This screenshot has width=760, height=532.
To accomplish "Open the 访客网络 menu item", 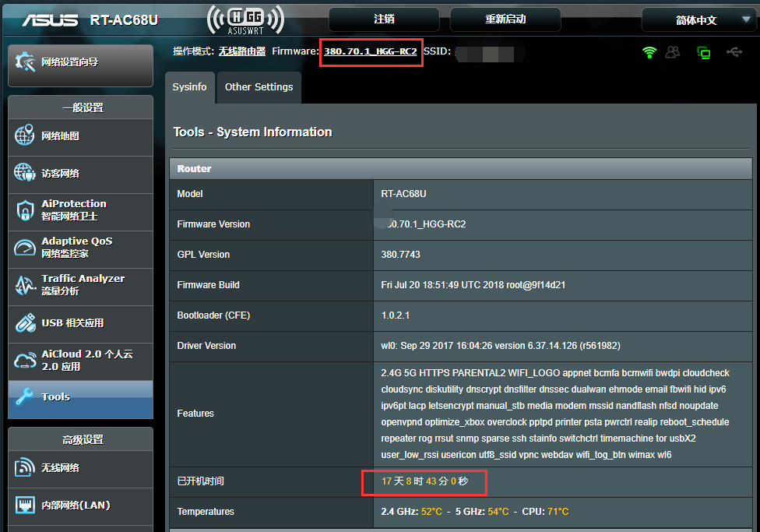I will point(80,174).
